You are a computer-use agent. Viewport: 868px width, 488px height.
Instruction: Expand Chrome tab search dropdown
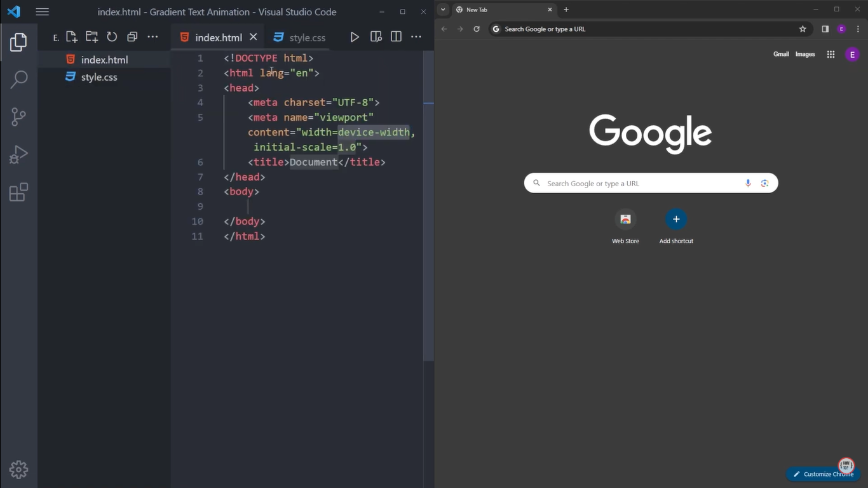tap(443, 10)
